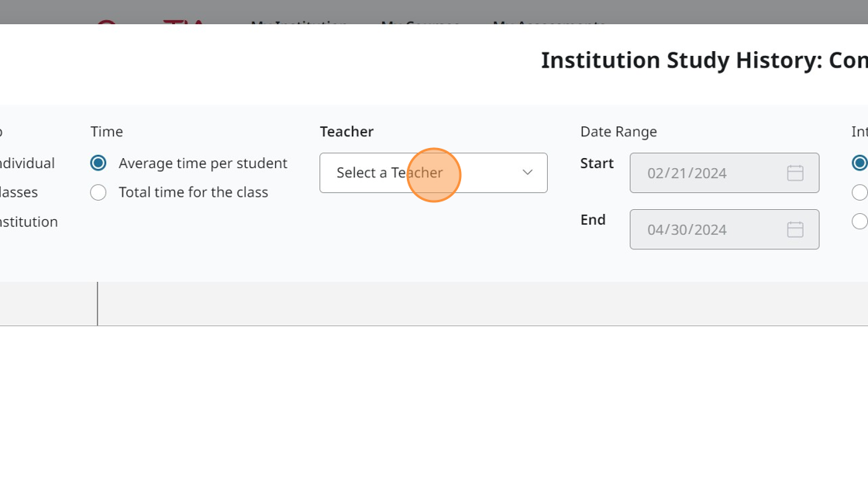Go to My Institution in top navigation
Image resolution: width=868 pixels, height=485 pixels.
299,23
